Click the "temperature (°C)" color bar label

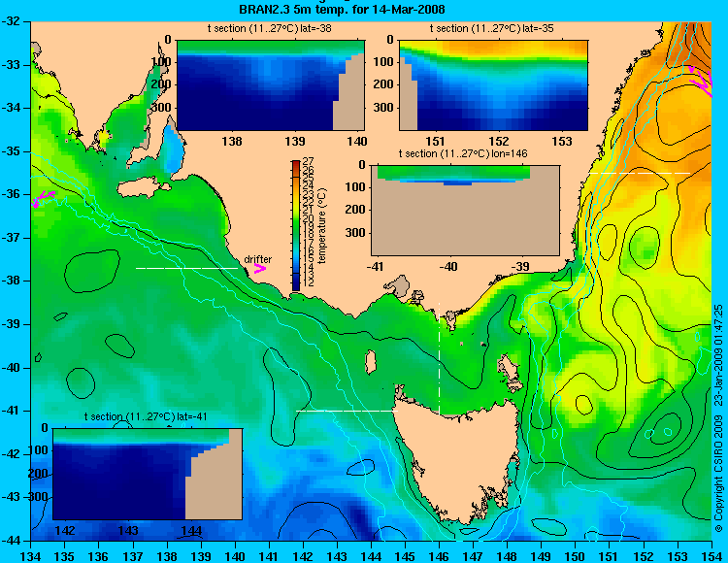pyautogui.click(x=322, y=225)
